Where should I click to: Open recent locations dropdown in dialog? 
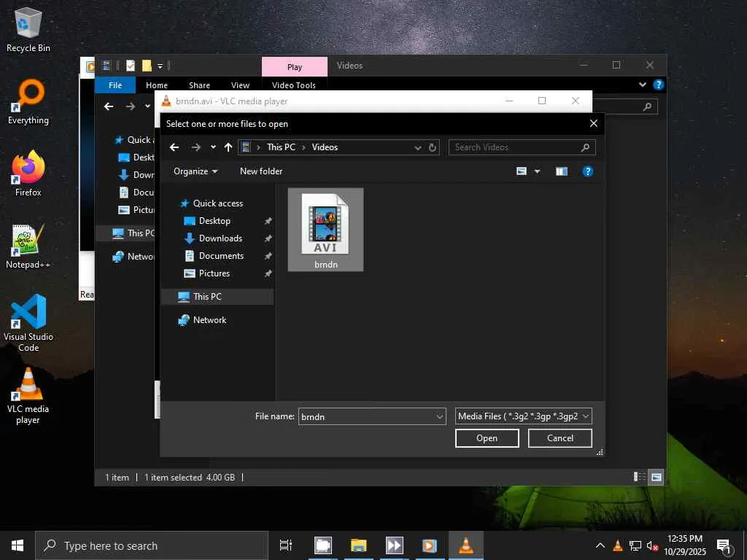click(213, 147)
